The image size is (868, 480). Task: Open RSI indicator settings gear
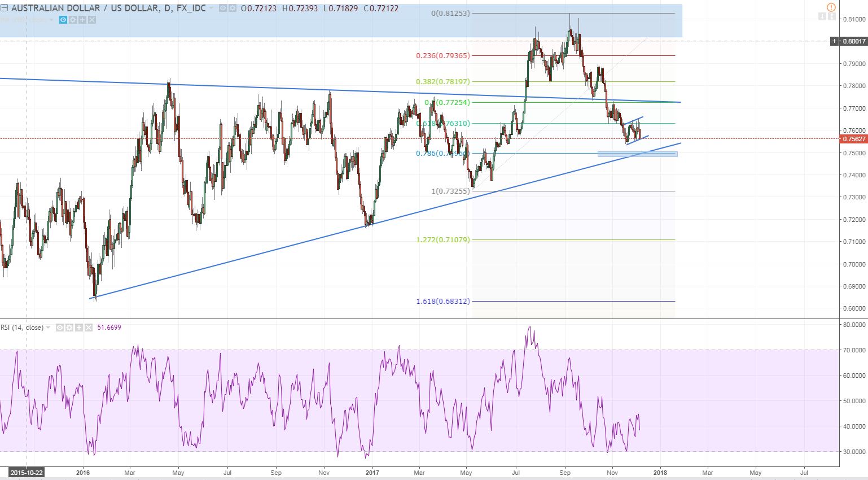(x=69, y=328)
